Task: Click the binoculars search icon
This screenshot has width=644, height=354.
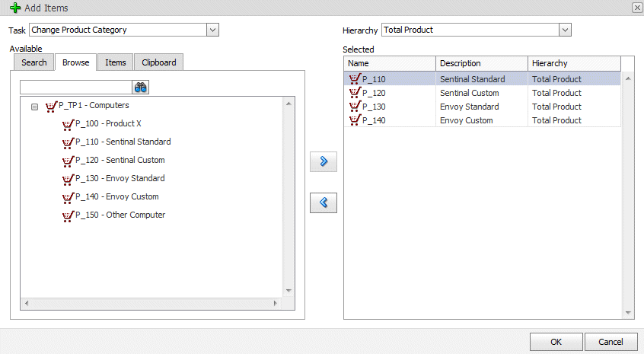Action: pyautogui.click(x=140, y=87)
